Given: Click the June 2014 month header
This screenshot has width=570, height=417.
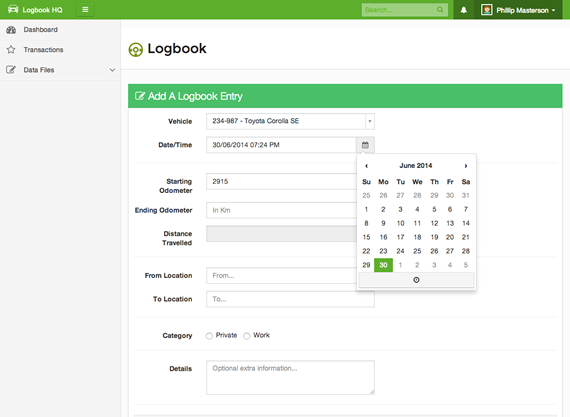Looking at the screenshot, I should [416, 166].
